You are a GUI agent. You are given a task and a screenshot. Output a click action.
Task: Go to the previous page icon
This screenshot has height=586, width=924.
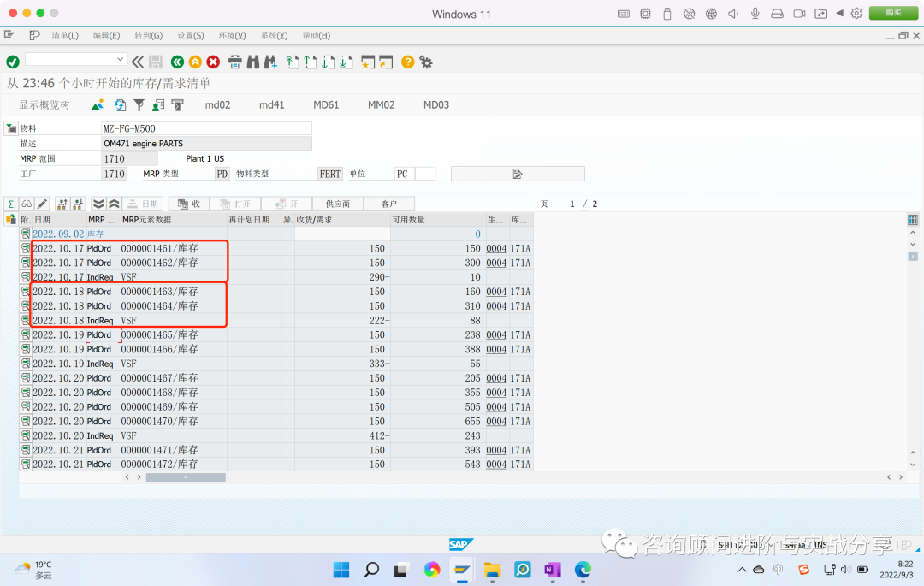[x=311, y=62]
